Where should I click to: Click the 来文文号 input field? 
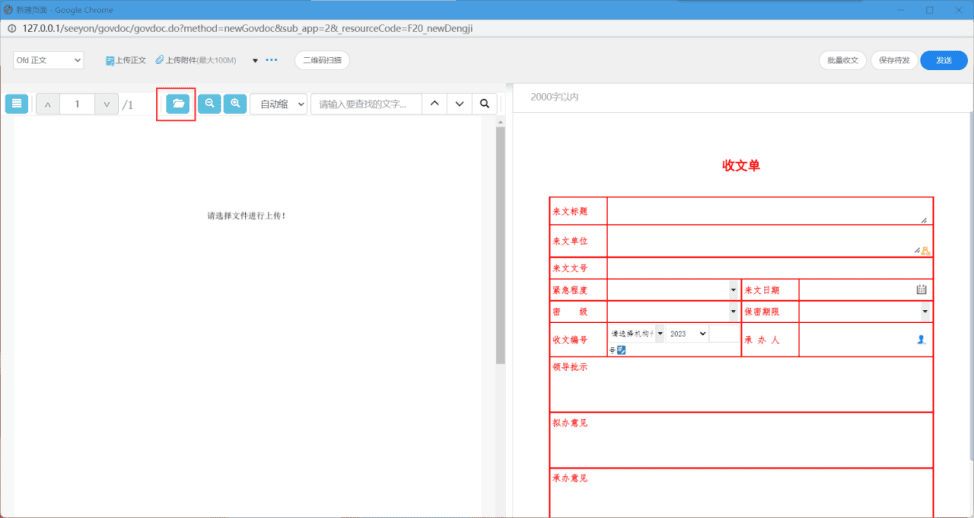coord(770,268)
